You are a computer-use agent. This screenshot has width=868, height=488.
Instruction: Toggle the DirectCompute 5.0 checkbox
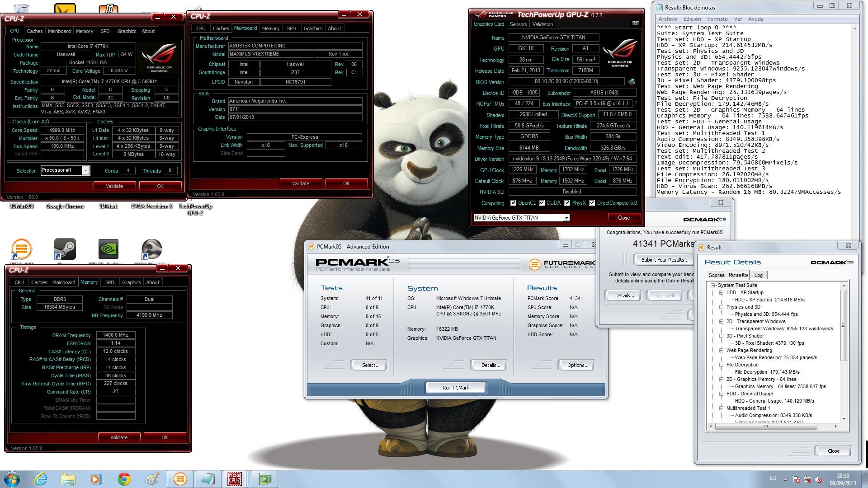click(592, 203)
